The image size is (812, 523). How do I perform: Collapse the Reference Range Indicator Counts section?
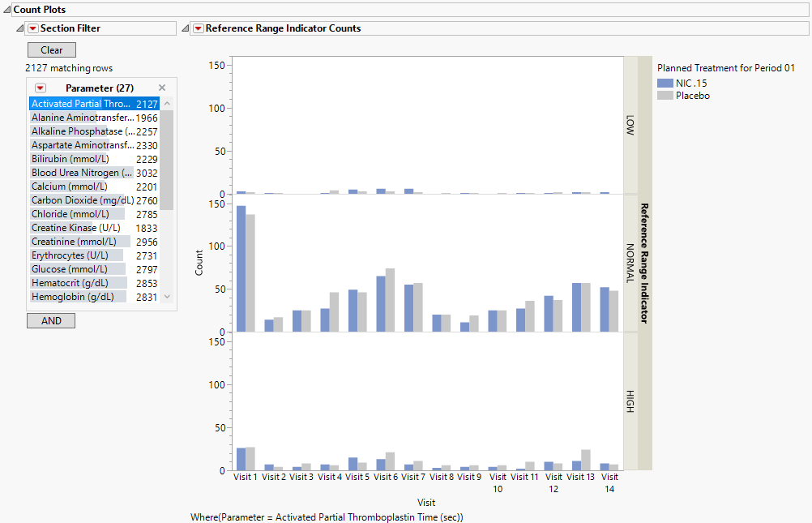tap(185, 28)
